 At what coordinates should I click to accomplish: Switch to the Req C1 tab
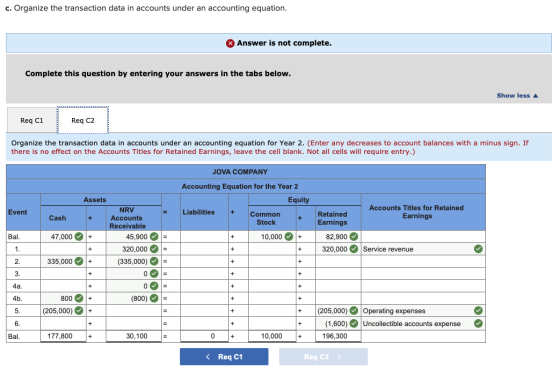click(32, 120)
